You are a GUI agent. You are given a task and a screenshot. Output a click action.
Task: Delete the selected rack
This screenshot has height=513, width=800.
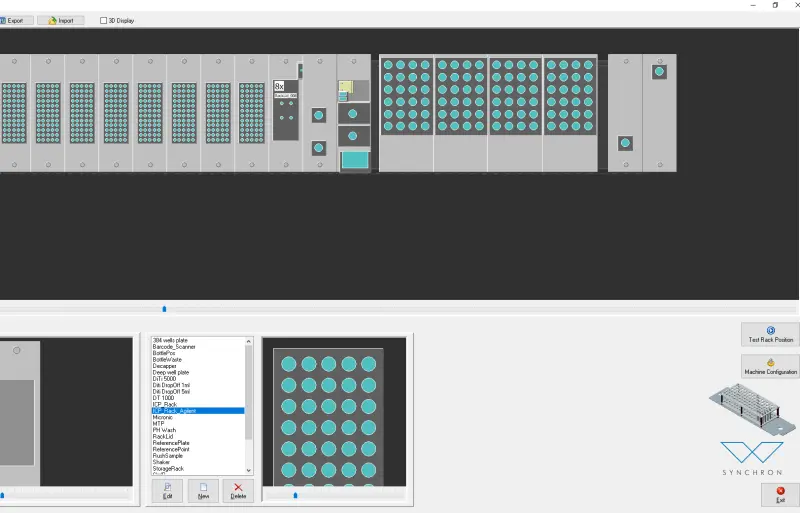(238, 490)
